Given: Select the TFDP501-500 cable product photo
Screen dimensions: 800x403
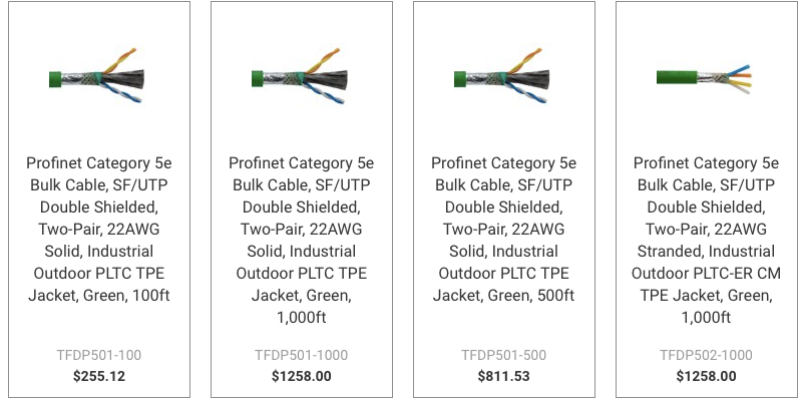Looking at the screenshot, I should click(x=502, y=76).
